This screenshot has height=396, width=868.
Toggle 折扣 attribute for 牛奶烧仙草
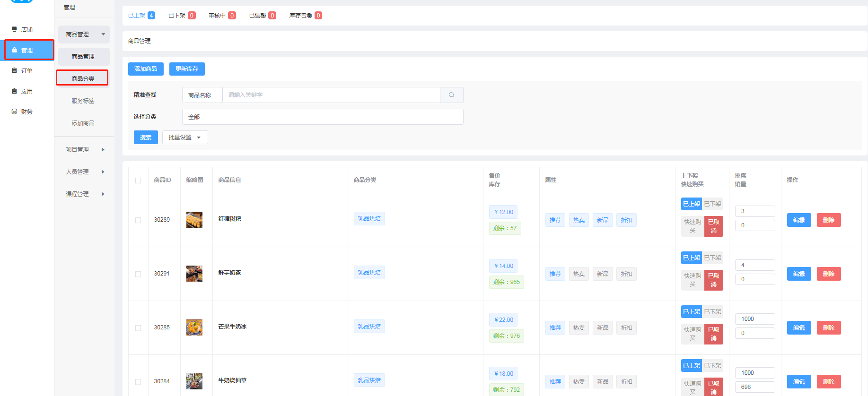point(626,382)
